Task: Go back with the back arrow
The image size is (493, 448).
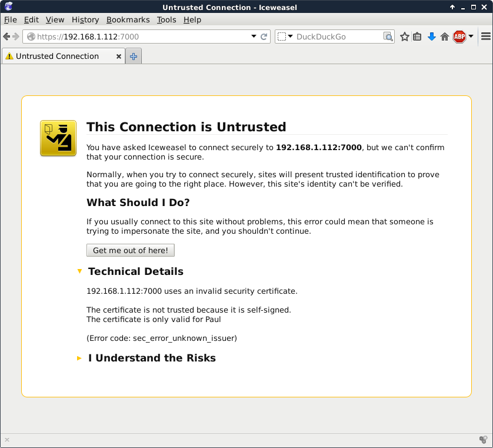Action: [6, 37]
